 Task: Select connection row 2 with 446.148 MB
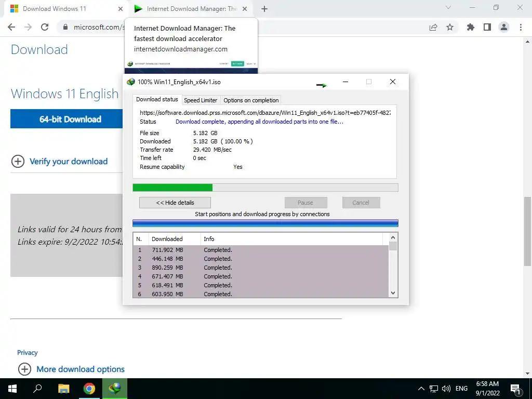[x=261, y=259]
